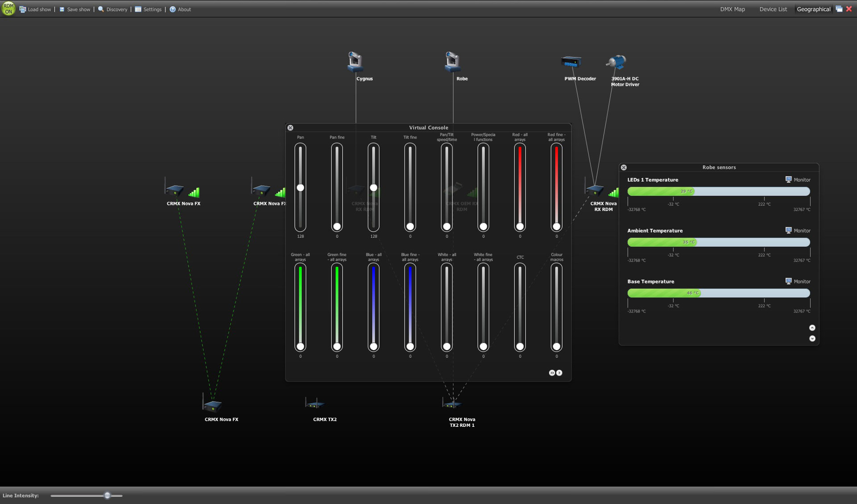Open the About dialog
Viewport: 857px width, 504px height.
tap(180, 9)
